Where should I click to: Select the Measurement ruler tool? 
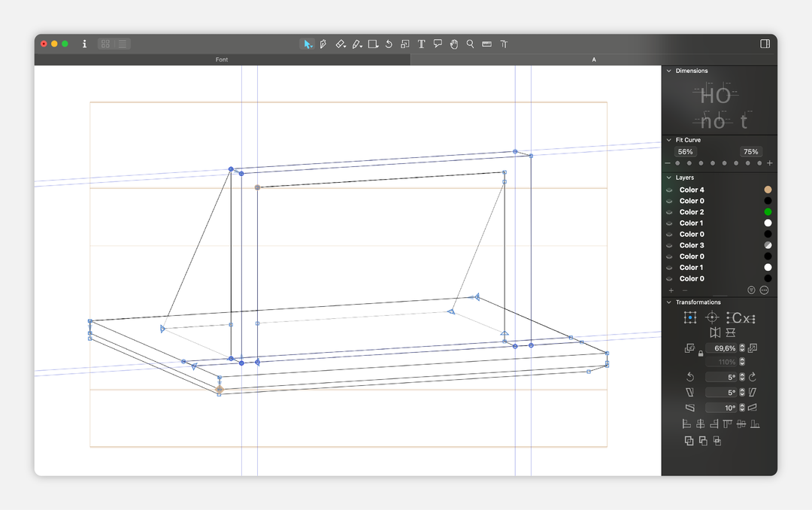pos(486,44)
